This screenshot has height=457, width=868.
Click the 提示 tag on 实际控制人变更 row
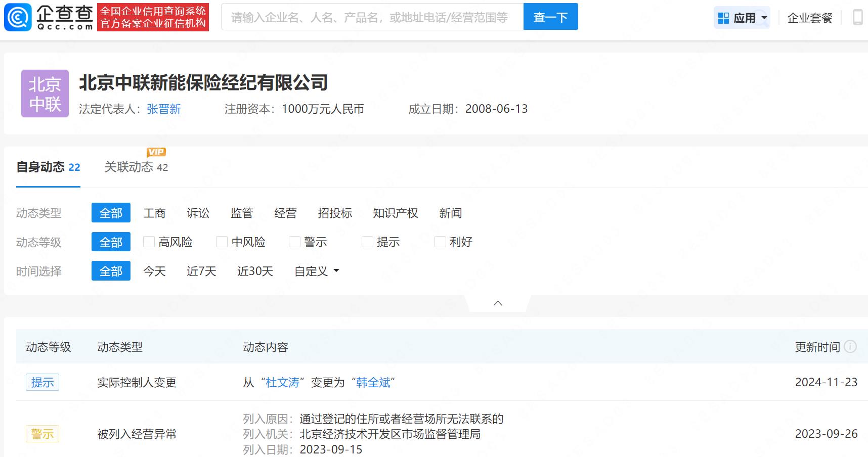coord(42,382)
